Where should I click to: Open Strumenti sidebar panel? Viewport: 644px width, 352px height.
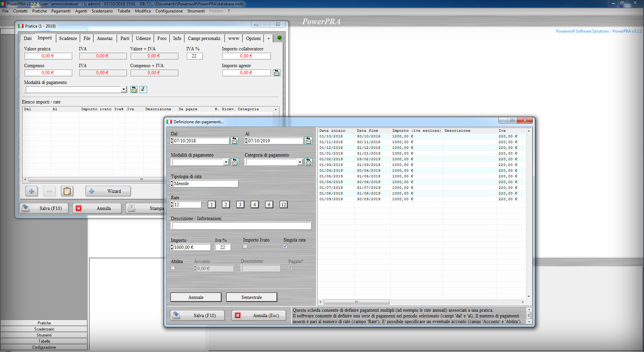tap(44, 335)
